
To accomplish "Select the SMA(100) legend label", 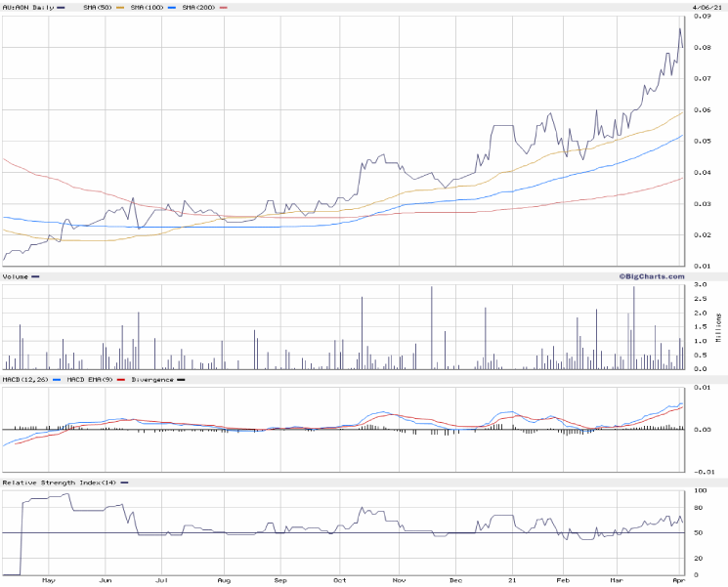I will [148, 7].
